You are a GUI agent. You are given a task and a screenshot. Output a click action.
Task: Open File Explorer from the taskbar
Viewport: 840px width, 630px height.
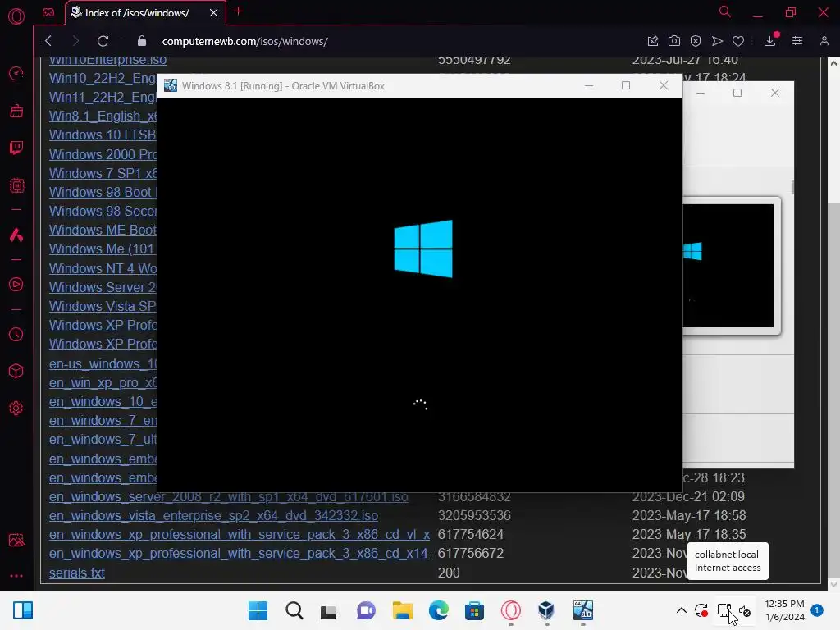coord(402,610)
